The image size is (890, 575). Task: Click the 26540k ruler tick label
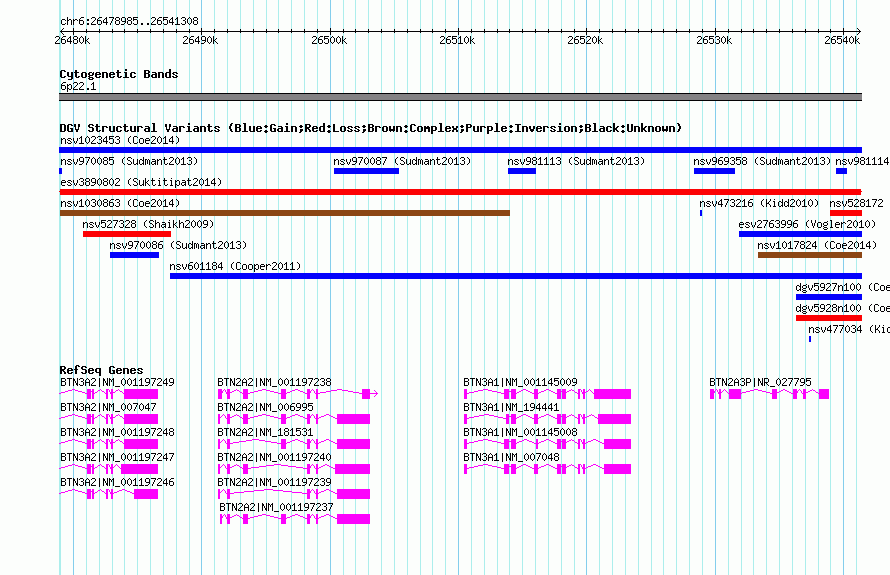pyautogui.click(x=842, y=40)
